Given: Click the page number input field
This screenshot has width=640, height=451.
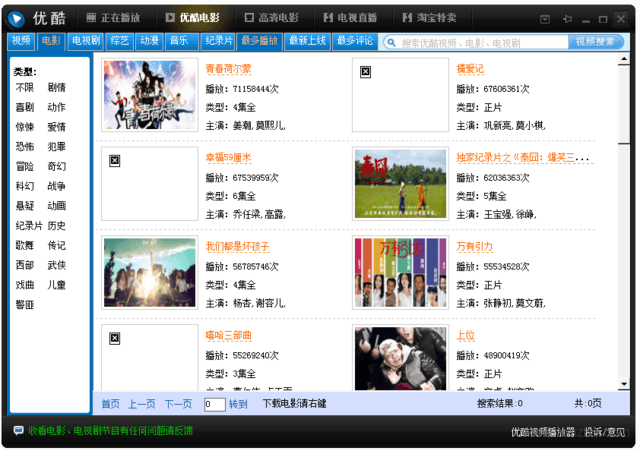Looking at the screenshot, I should click(214, 404).
